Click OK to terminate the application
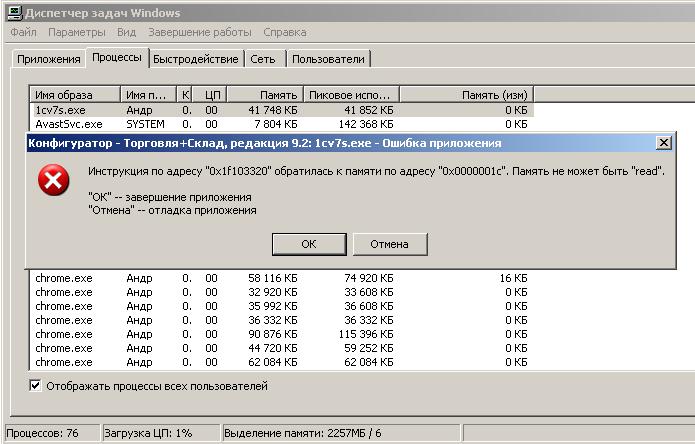This screenshot has height=444, width=695. tap(309, 244)
